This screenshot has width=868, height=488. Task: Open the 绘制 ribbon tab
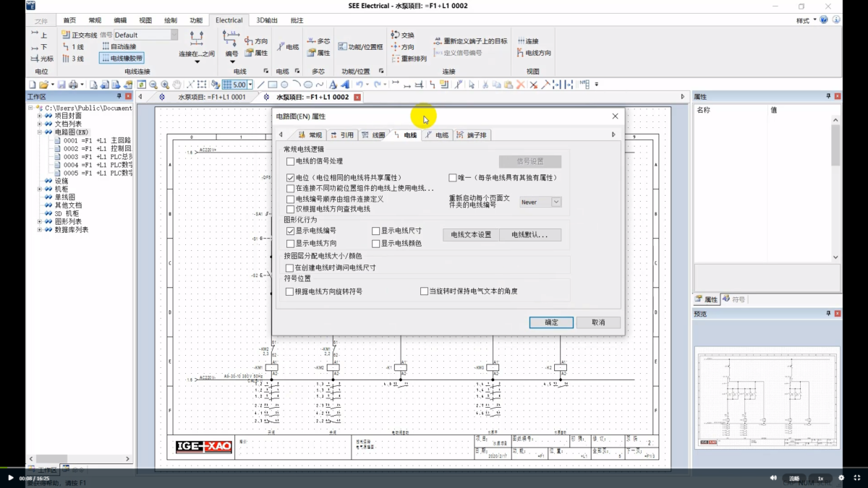coord(170,20)
